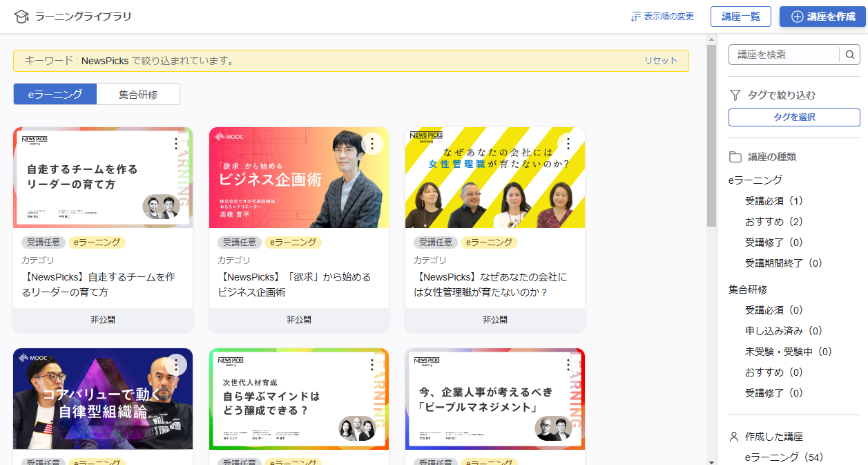The width and height of the screenshot is (868, 465).
Task: Click the 集合研修 sidebar heading
Action: pos(748,290)
